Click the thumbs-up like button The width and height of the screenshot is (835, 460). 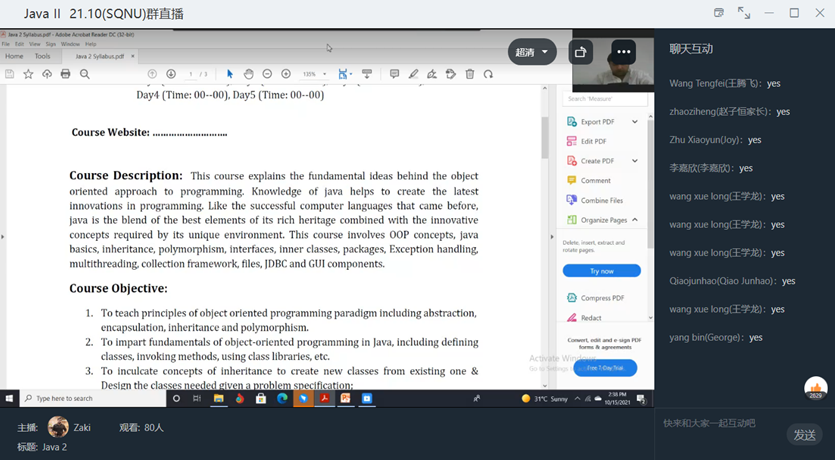(x=815, y=388)
